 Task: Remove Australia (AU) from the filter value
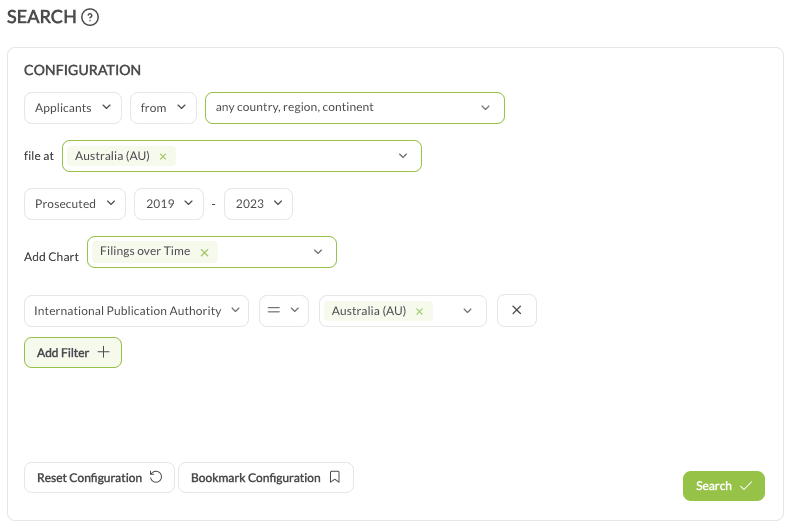419,312
